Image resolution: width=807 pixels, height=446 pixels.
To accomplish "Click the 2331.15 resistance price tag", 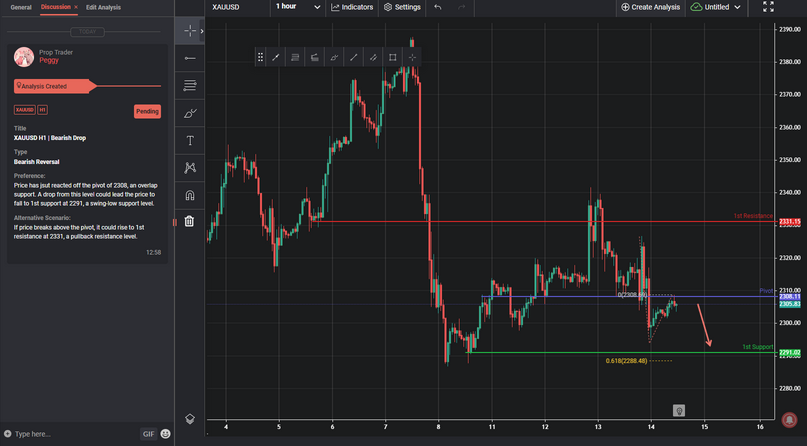I will coord(790,222).
